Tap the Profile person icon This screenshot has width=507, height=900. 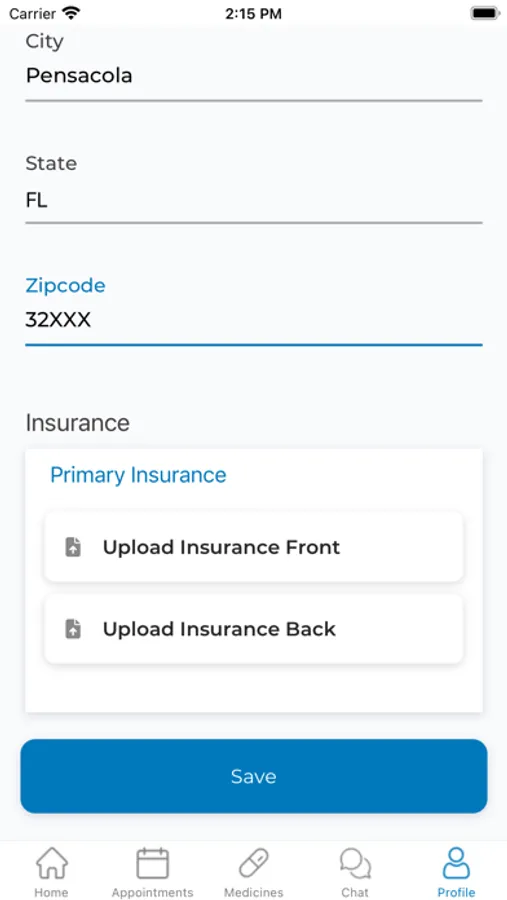pos(456,863)
